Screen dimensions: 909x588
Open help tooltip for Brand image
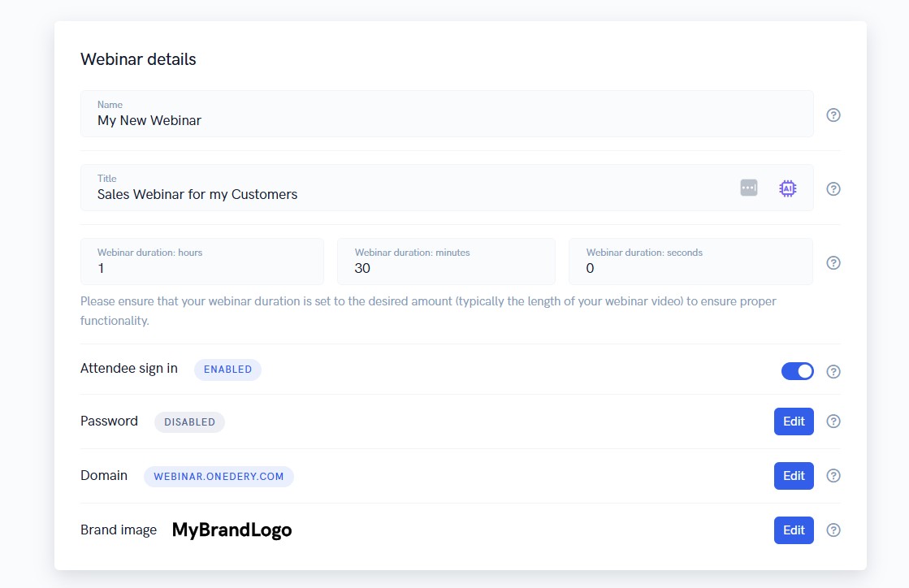[x=833, y=530]
